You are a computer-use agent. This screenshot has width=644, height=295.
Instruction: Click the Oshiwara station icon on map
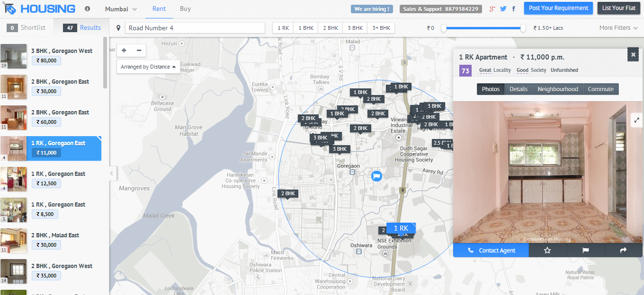click(x=359, y=252)
